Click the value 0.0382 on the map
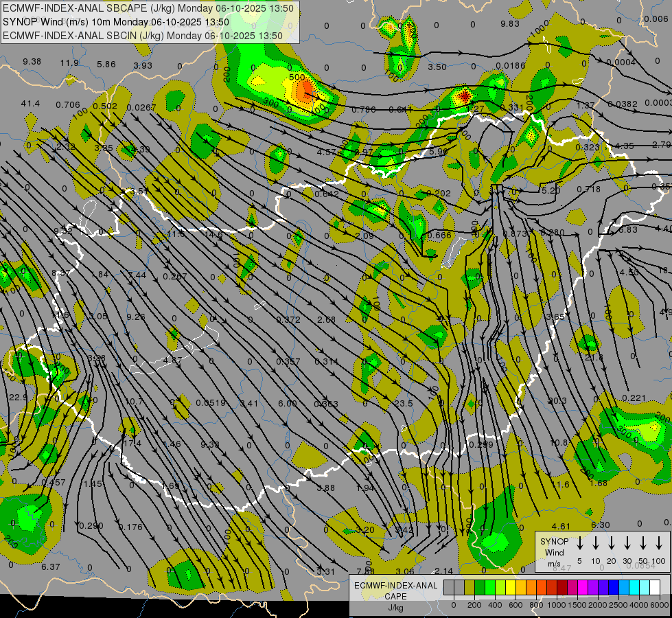Image resolution: width=672 pixels, height=618 pixels. point(623,104)
